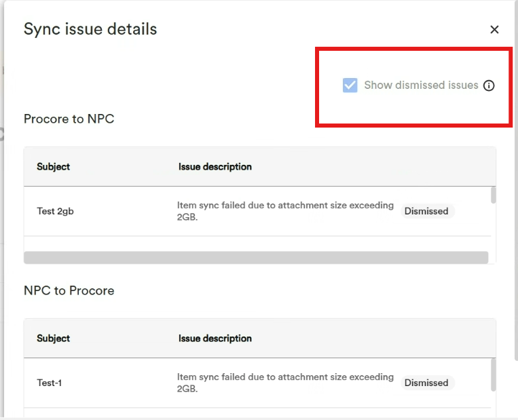The image size is (518, 420).
Task: Click vertical scrollbar of Procore to NPC table
Action: tap(494, 195)
